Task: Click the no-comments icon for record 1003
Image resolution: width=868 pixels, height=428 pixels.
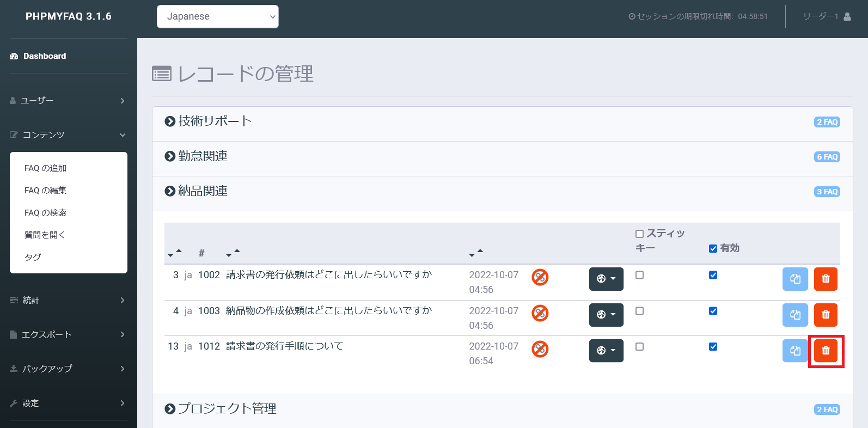Action: [x=540, y=313]
